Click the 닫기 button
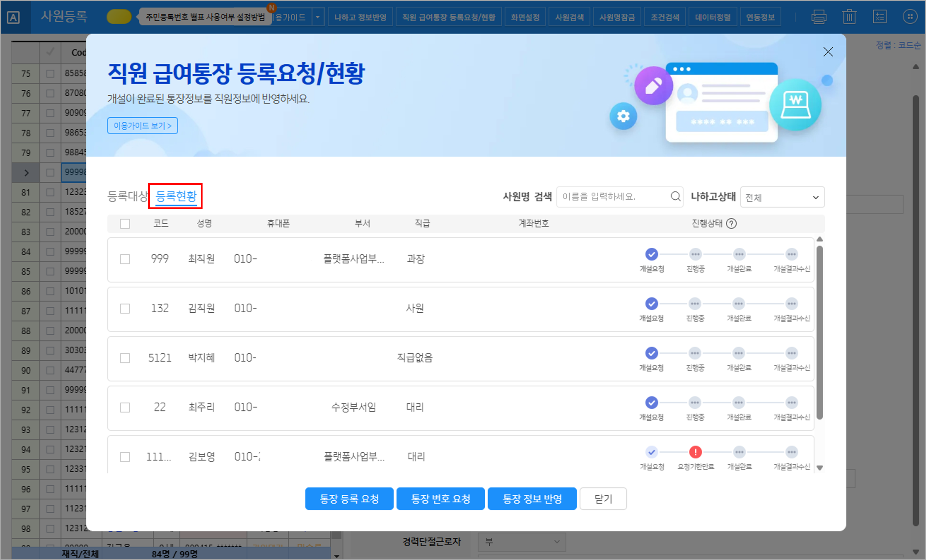Image resolution: width=926 pixels, height=560 pixels. pos(603,499)
